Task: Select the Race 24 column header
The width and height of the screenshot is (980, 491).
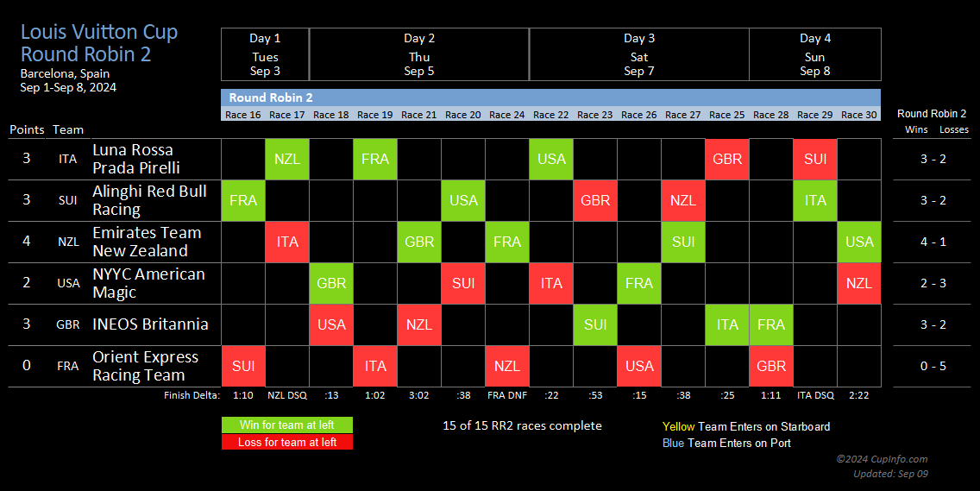Action: tap(507, 115)
